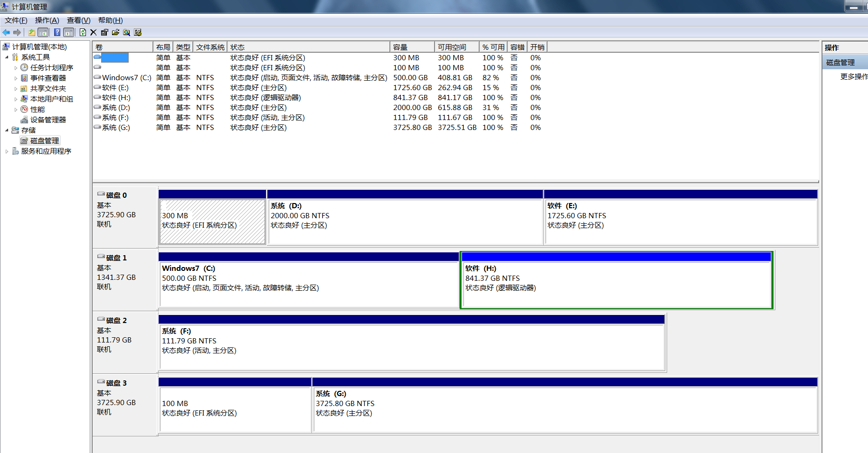Open the 操作(A) menu

(x=47, y=20)
